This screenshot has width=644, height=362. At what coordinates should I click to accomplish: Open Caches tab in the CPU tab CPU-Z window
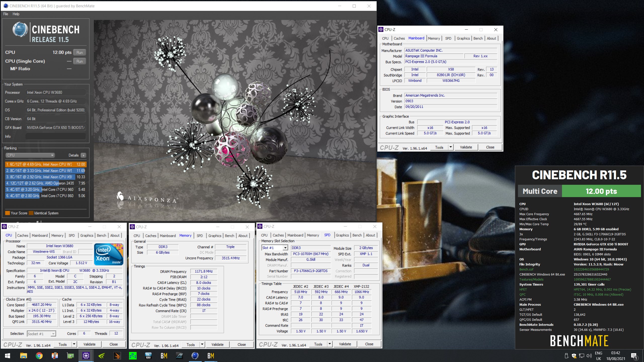23,236
